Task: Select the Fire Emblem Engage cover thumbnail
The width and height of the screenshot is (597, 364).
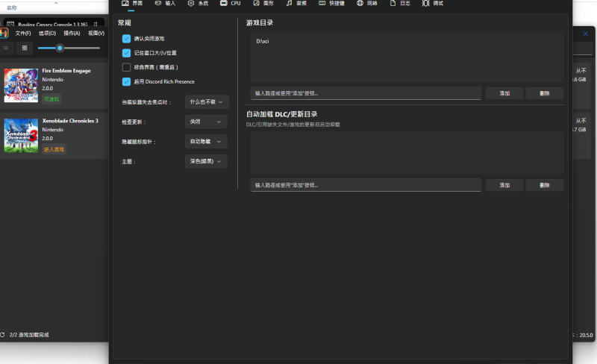Action: (x=21, y=85)
